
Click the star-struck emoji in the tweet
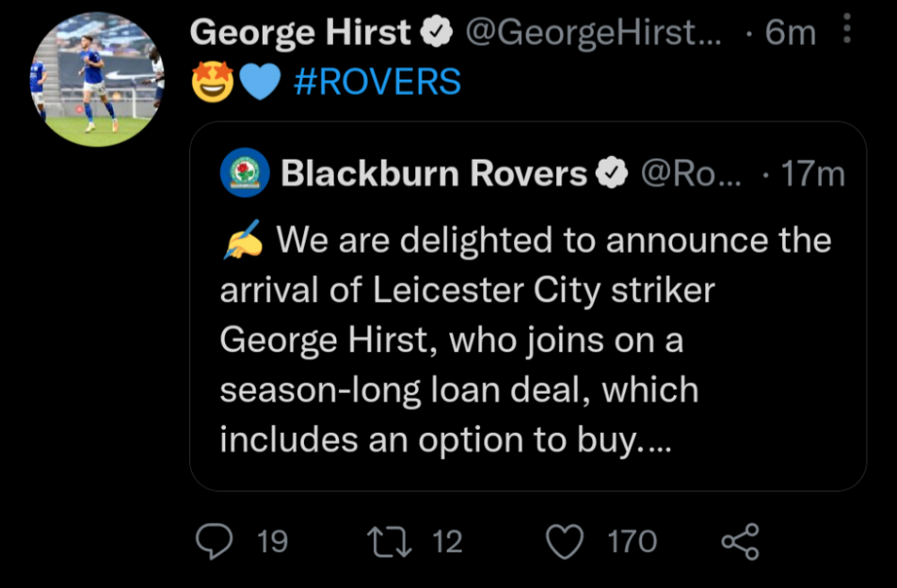[213, 82]
